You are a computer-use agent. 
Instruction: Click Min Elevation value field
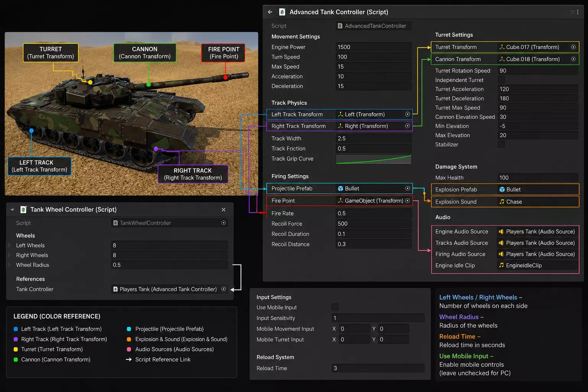tap(538, 126)
